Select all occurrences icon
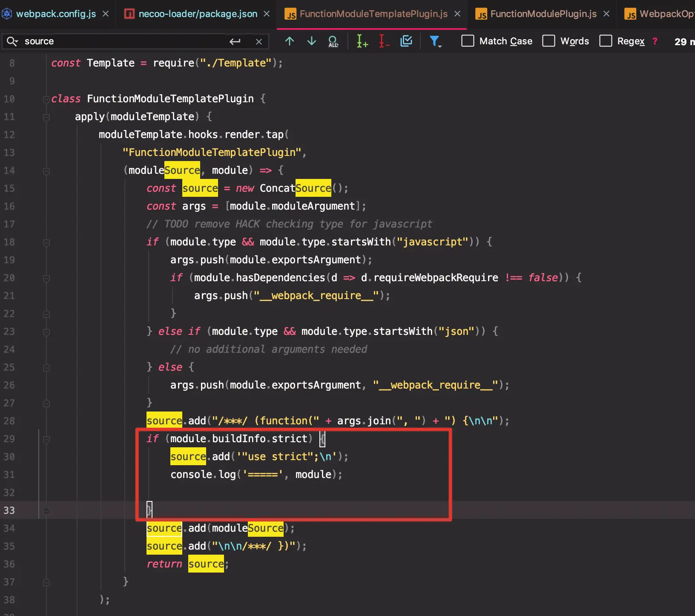The image size is (695, 616). (x=407, y=41)
